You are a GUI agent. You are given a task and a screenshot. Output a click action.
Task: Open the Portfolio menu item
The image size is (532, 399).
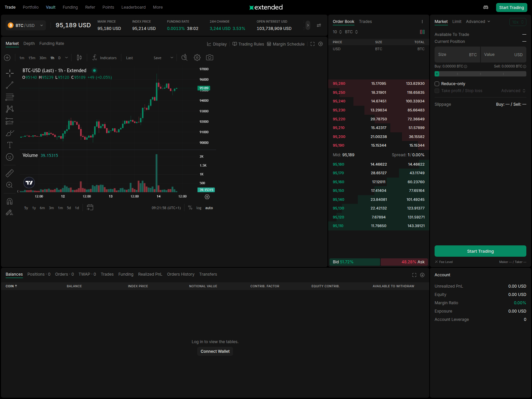click(31, 7)
